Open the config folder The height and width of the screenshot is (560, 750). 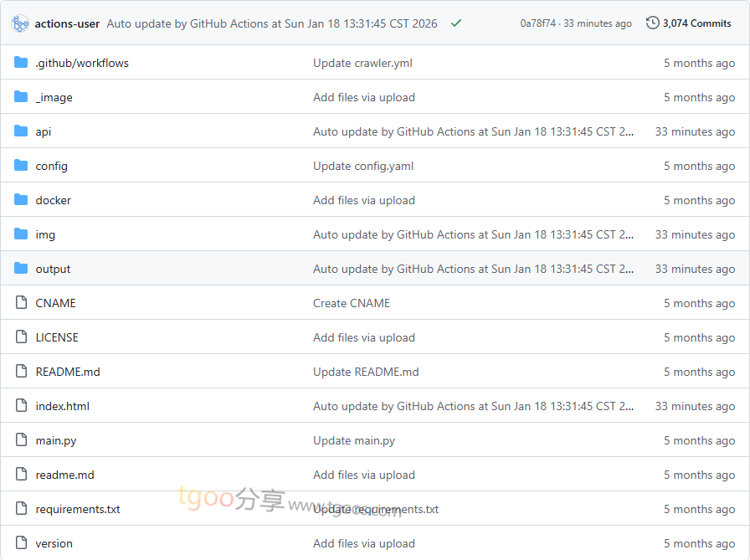(51, 166)
